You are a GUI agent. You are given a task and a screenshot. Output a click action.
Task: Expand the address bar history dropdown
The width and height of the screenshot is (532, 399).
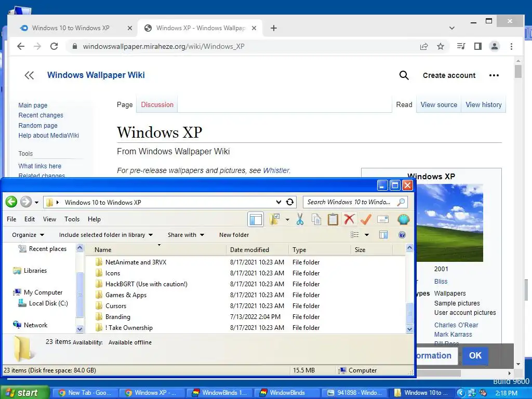point(278,202)
